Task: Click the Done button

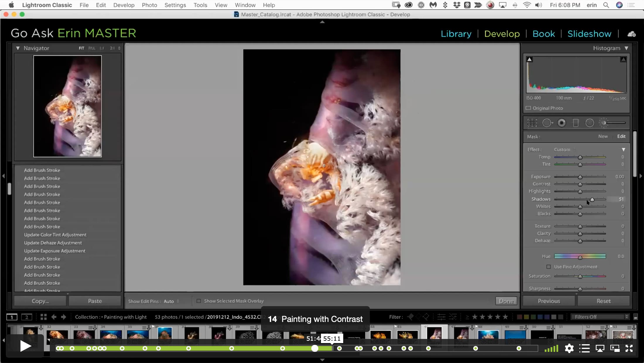Action: coord(506,301)
